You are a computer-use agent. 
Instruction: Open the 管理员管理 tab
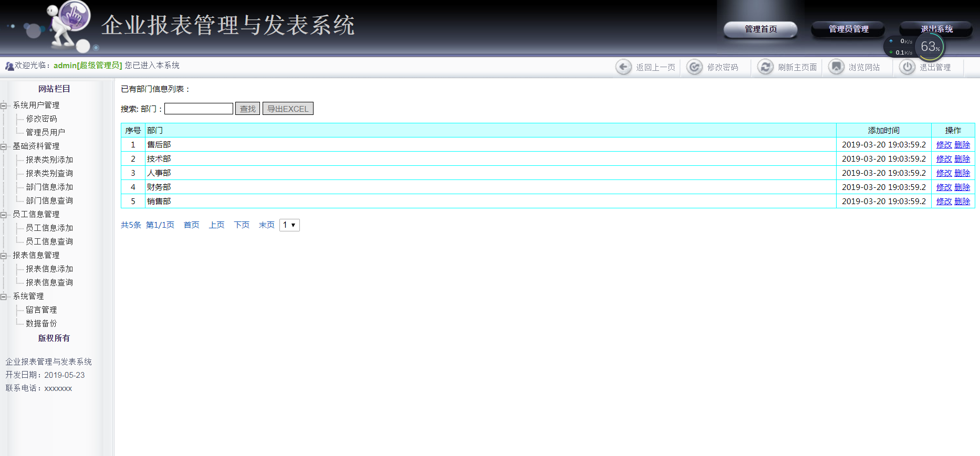[x=848, y=29]
